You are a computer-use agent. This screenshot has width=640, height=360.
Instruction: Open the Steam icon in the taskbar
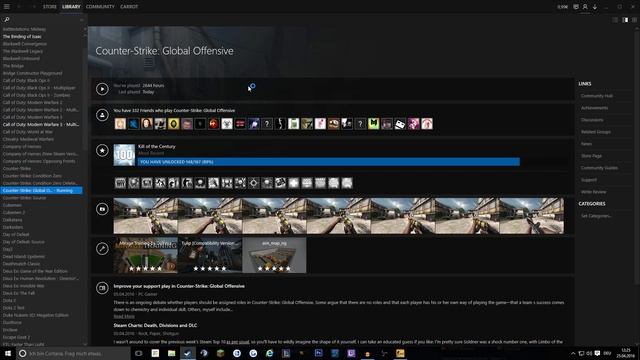pos(187,353)
